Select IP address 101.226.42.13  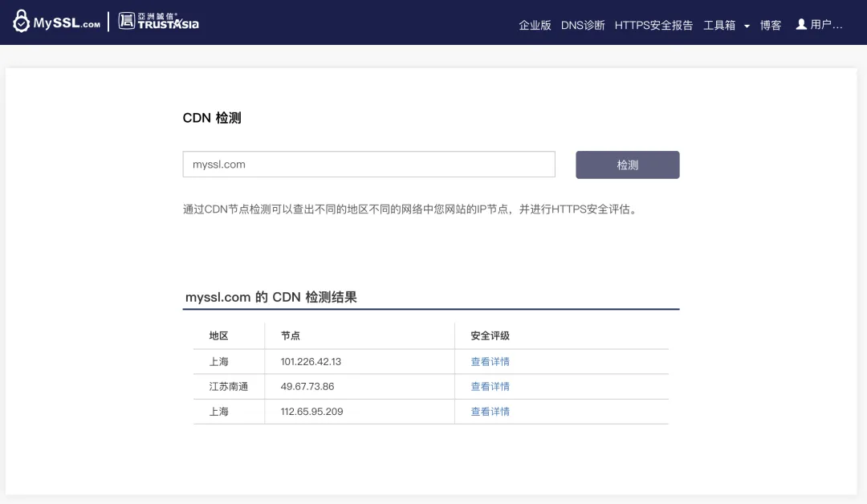pos(311,361)
